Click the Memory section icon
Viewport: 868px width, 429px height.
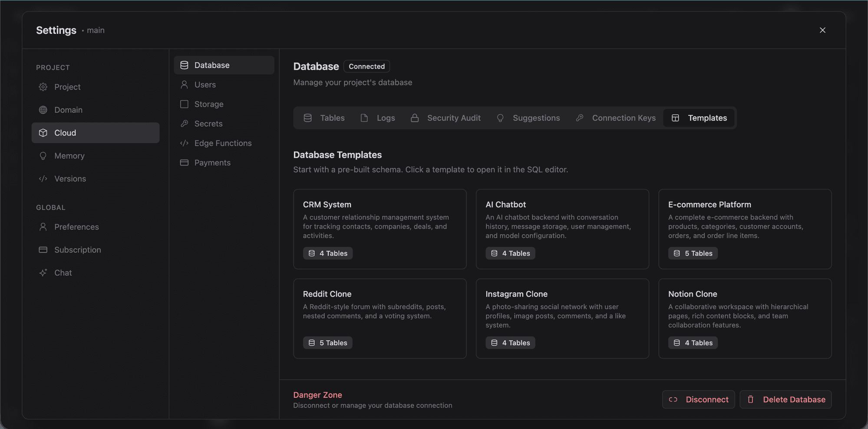pyautogui.click(x=43, y=156)
